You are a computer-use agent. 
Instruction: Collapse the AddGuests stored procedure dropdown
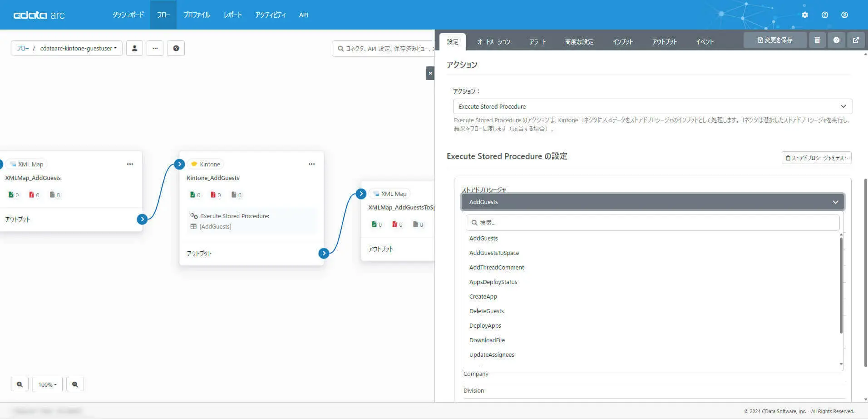click(x=653, y=202)
